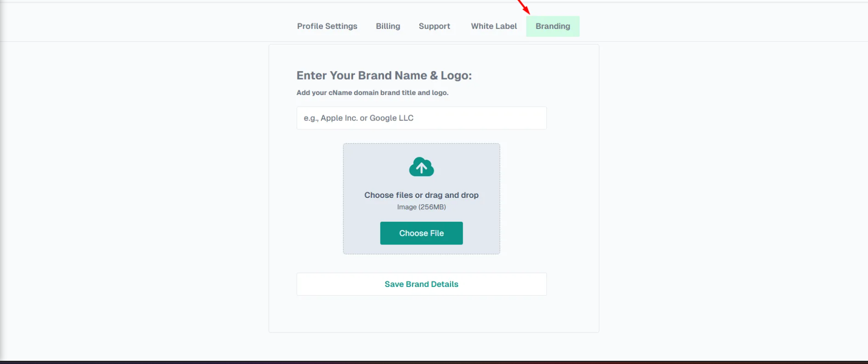This screenshot has height=364, width=868.
Task: Click Save Brand Details button
Action: [x=421, y=284]
